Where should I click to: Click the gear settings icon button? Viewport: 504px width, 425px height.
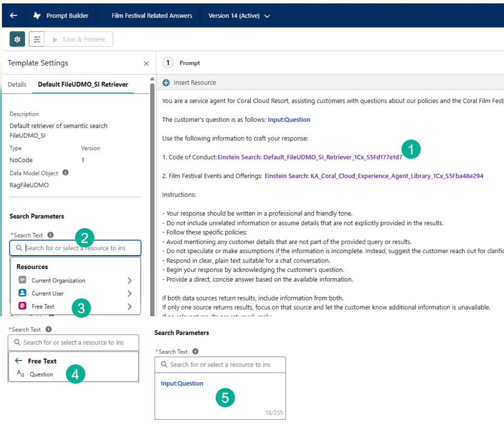pos(17,39)
